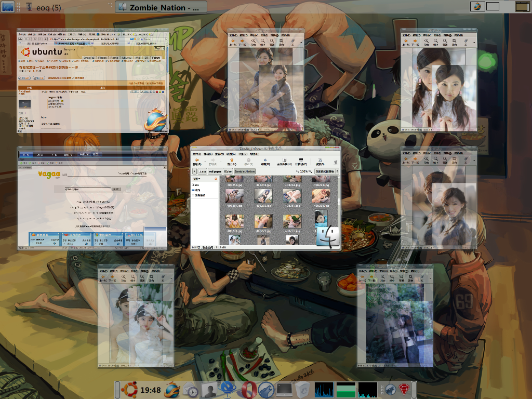Select the iColor path button
532x399 pixels.
pyautogui.click(x=228, y=171)
